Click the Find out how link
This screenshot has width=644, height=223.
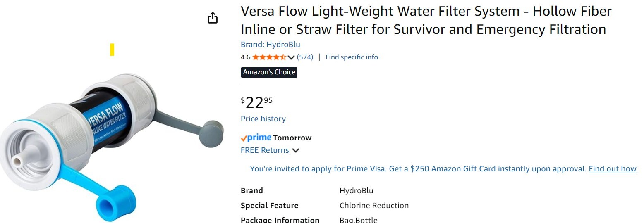pyautogui.click(x=613, y=168)
